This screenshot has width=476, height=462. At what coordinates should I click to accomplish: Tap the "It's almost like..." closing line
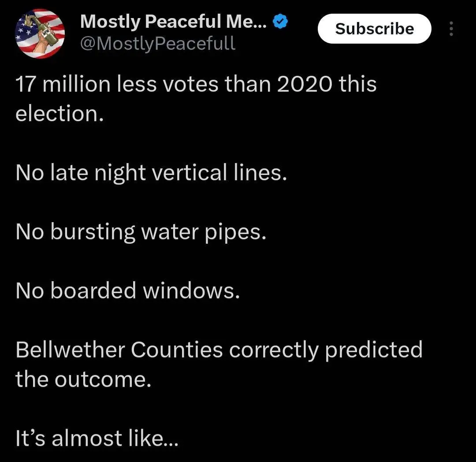tap(97, 438)
